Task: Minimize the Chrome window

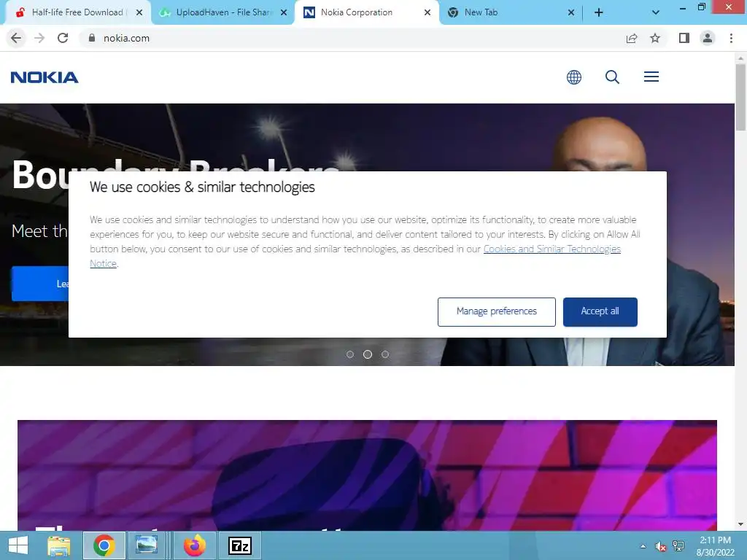Action: tap(683, 7)
